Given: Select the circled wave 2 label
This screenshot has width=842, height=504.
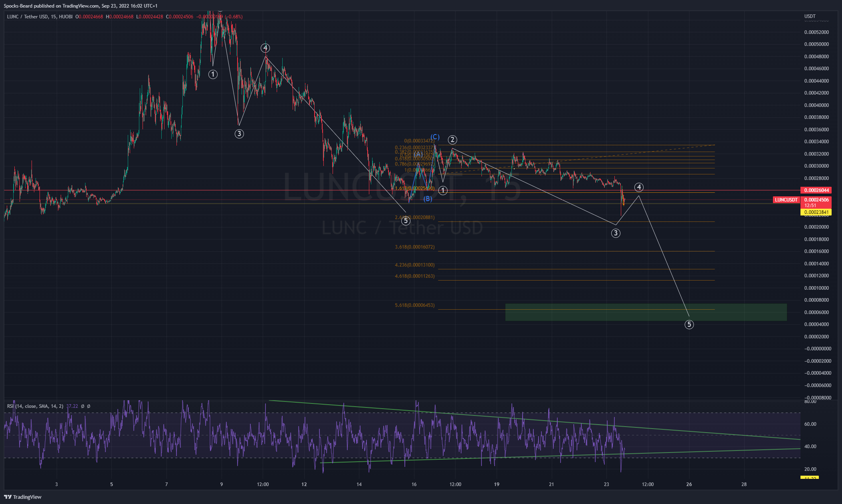Looking at the screenshot, I should [452, 140].
